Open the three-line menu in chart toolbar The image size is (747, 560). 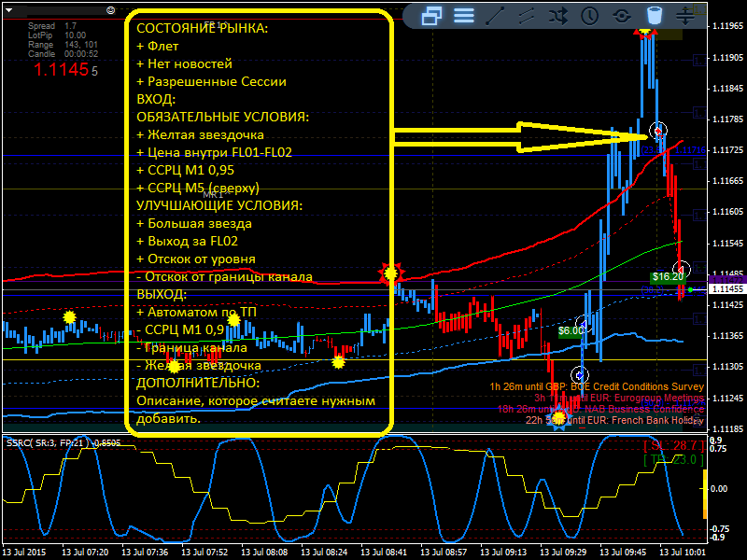pyautogui.click(x=463, y=16)
